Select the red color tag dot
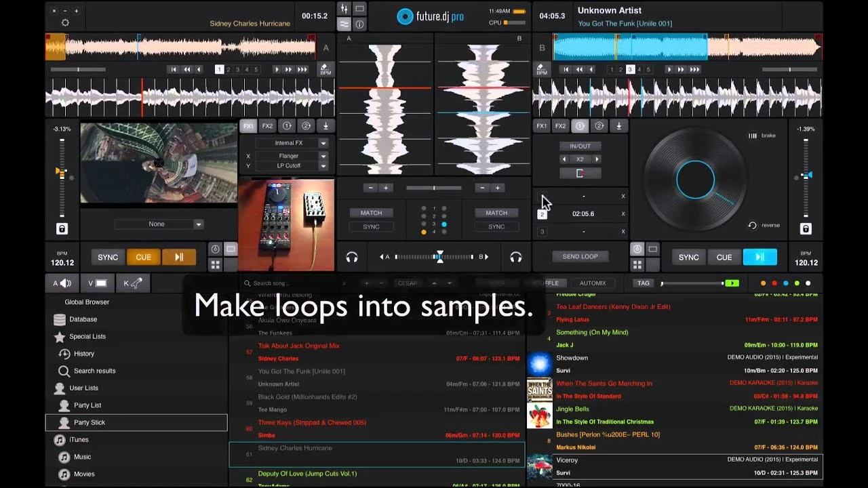 (774, 283)
